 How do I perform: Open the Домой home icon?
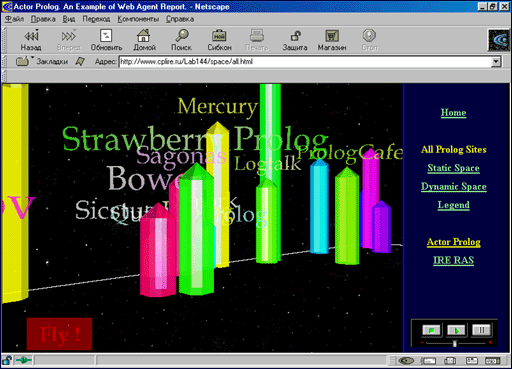(x=144, y=40)
